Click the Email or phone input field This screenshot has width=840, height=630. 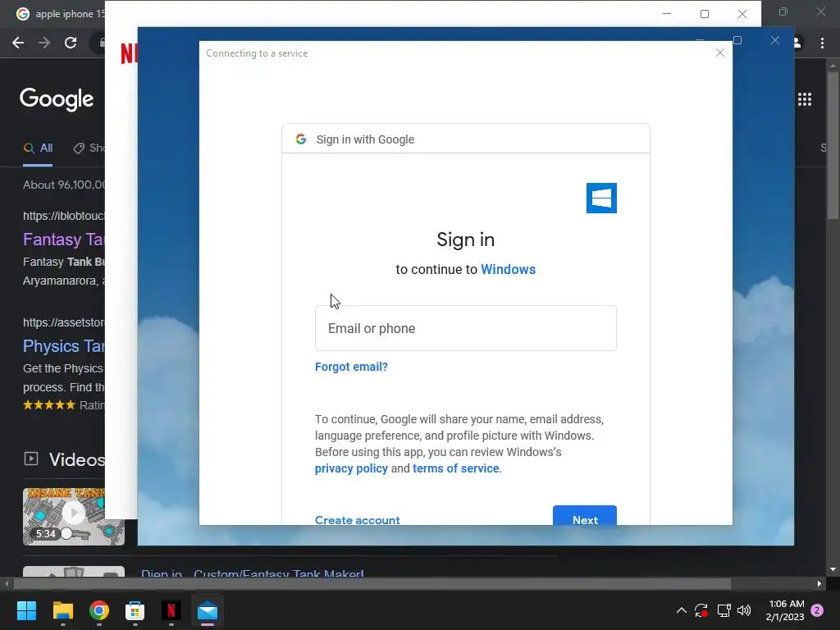coord(466,328)
